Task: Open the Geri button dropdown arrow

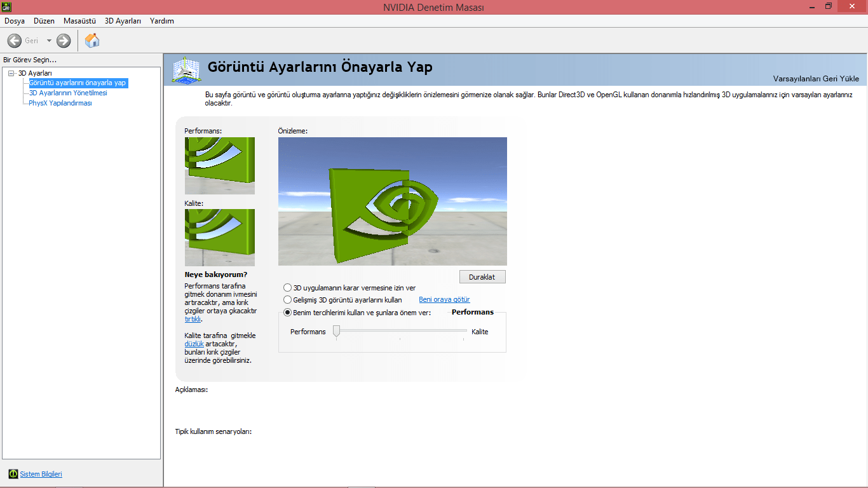Action: [x=48, y=40]
